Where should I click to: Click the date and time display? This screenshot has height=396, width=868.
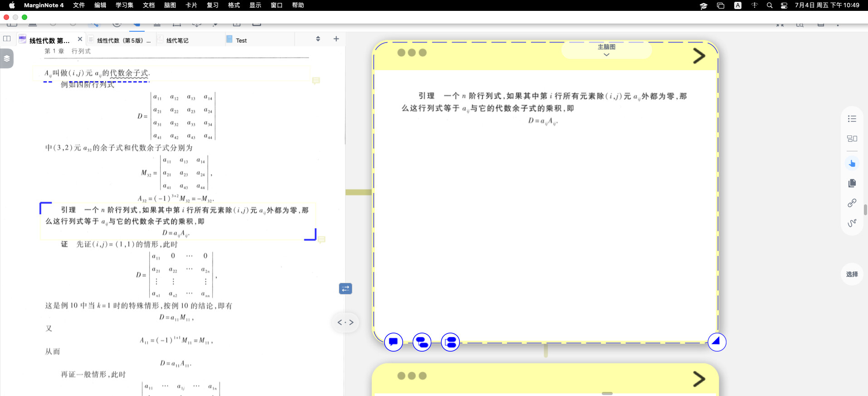(x=827, y=5)
